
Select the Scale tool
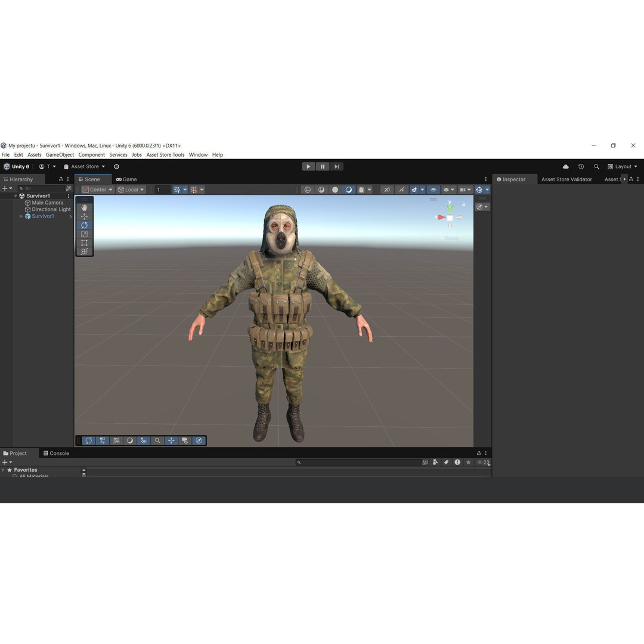84,234
